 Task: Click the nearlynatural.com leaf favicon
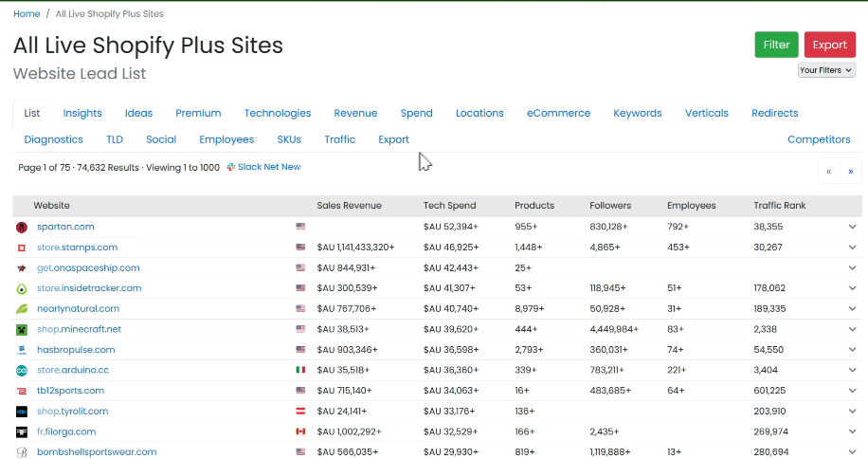pyautogui.click(x=22, y=309)
